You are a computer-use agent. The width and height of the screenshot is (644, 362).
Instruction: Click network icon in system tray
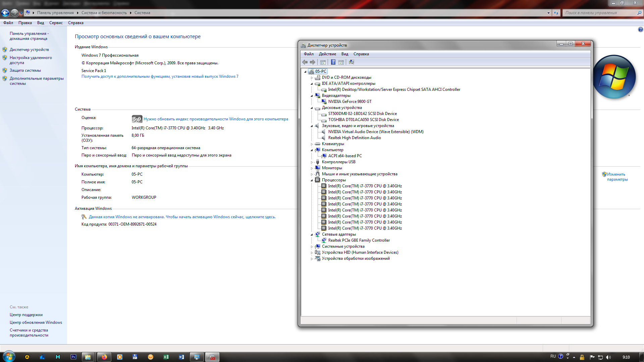tap(600, 357)
